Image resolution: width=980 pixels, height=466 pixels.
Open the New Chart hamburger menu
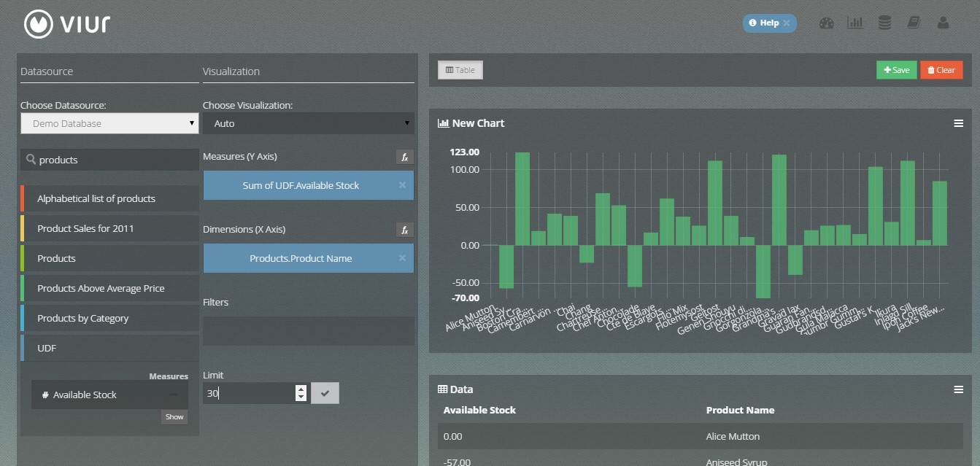(958, 123)
